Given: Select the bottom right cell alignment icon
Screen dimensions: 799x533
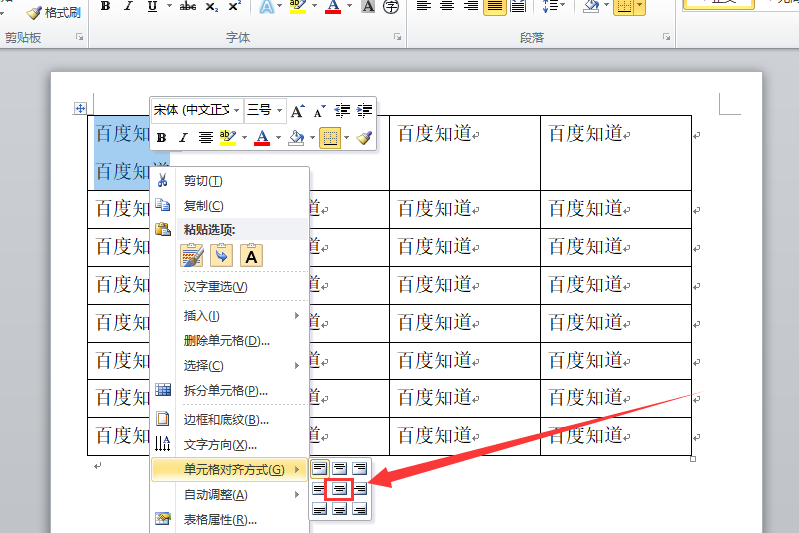Looking at the screenshot, I should (x=359, y=509).
